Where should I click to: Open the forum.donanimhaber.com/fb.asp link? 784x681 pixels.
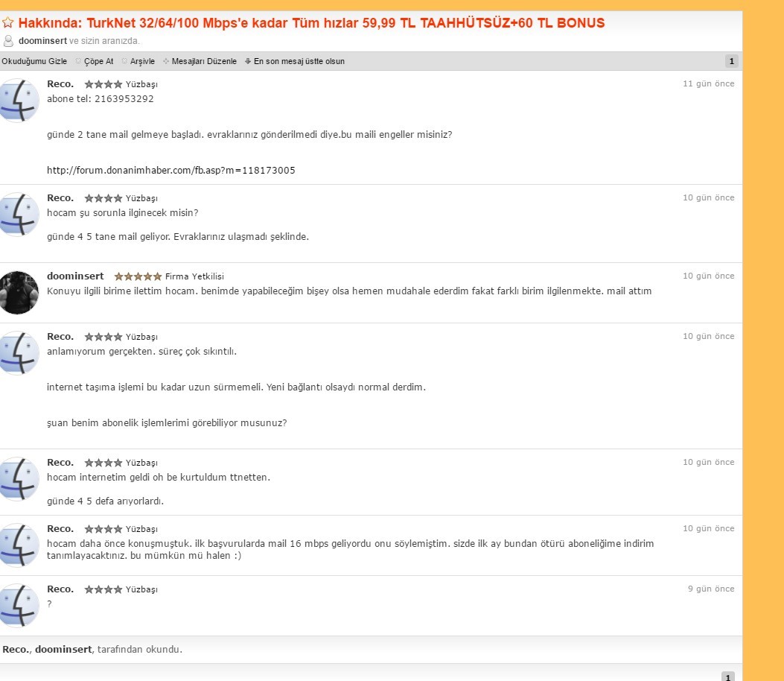pyautogui.click(x=171, y=170)
